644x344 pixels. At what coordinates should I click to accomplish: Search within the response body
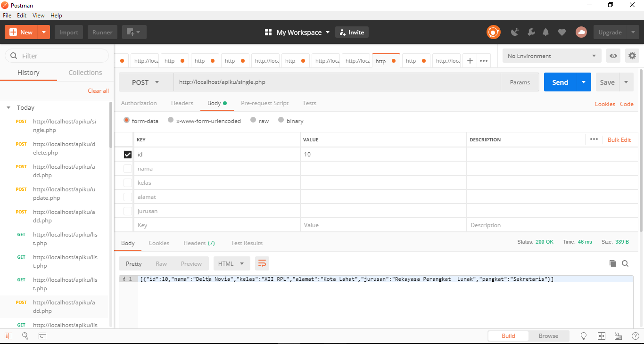(x=625, y=263)
